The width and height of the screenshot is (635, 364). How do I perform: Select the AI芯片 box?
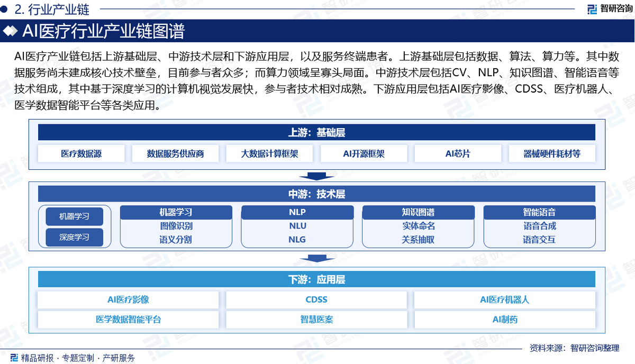point(458,154)
